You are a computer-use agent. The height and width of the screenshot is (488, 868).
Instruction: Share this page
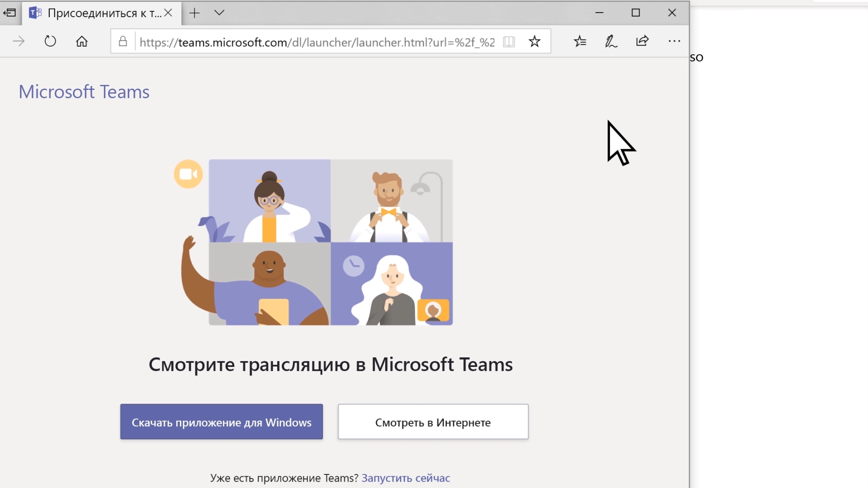(642, 41)
